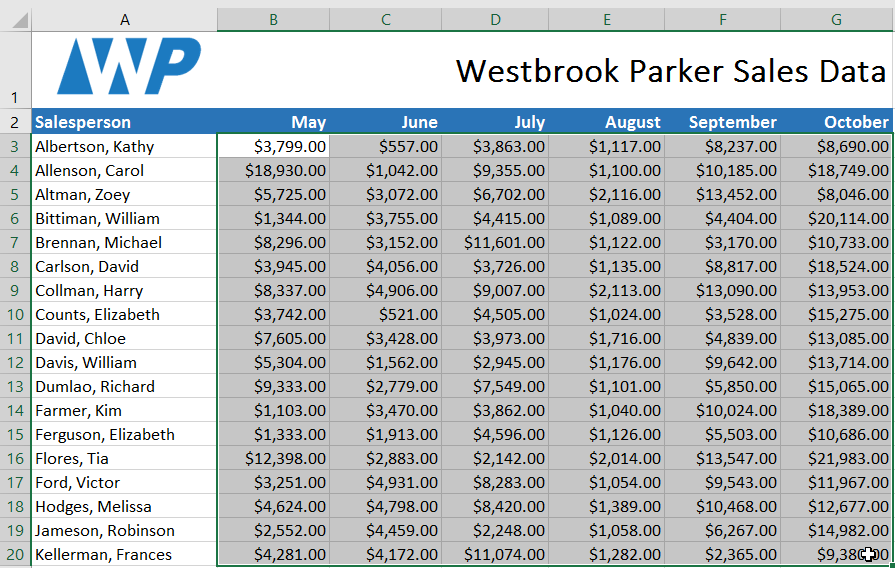Select row 20 header
The width and height of the screenshot is (895, 568).
tap(15, 555)
